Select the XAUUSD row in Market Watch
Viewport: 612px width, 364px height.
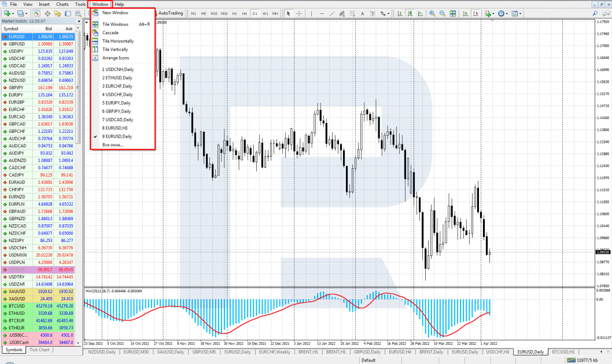(x=38, y=292)
